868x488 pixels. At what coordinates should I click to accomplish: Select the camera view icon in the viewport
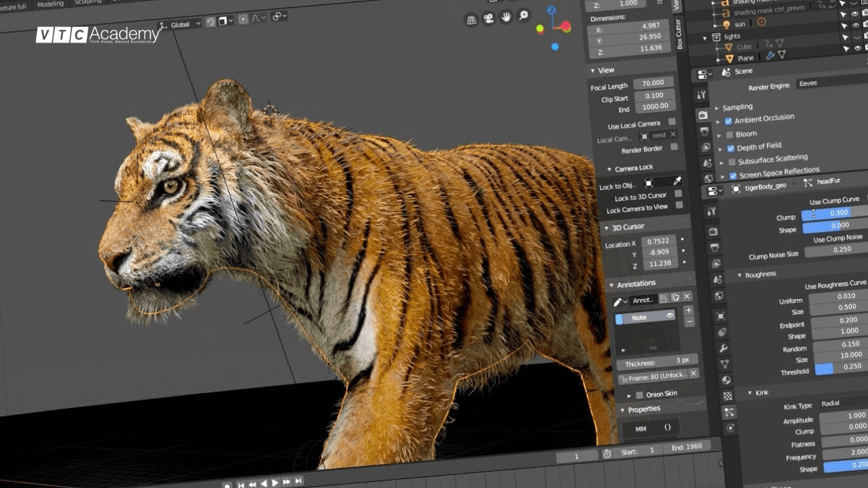pyautogui.click(x=489, y=17)
